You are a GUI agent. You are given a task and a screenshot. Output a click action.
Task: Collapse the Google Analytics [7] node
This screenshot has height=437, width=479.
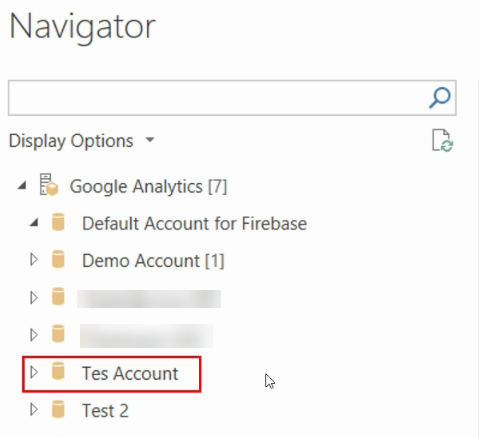22,185
